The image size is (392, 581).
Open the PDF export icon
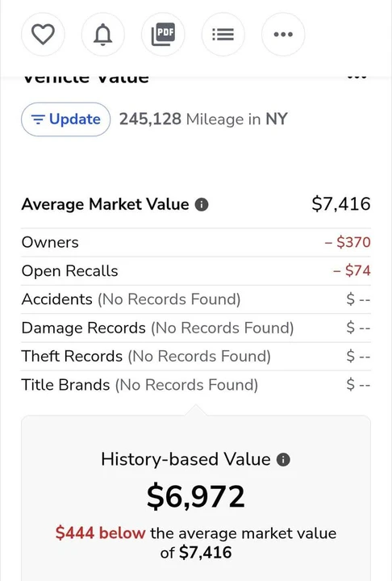pyautogui.click(x=163, y=34)
